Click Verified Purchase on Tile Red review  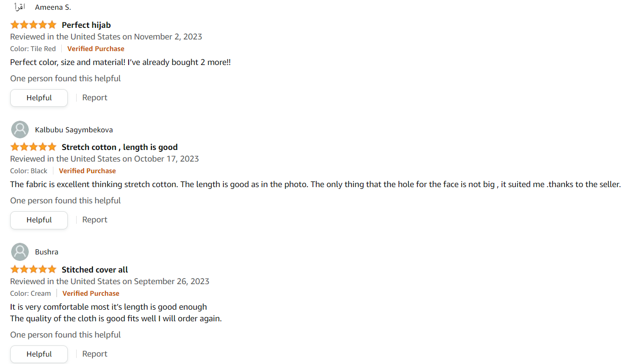(x=96, y=49)
